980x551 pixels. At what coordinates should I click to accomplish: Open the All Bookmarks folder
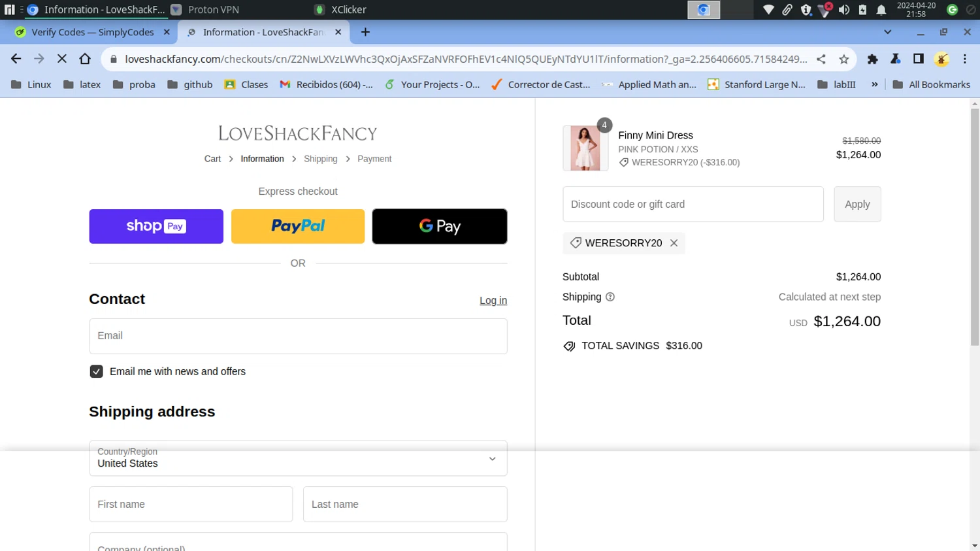(x=931, y=84)
